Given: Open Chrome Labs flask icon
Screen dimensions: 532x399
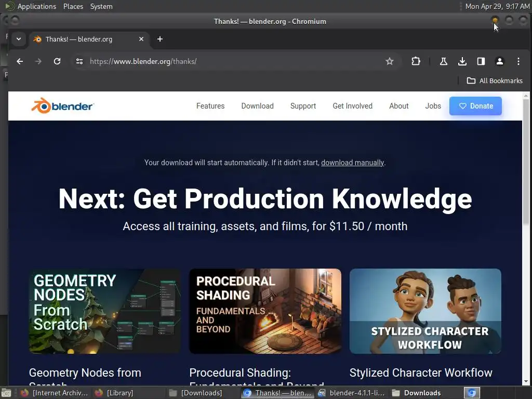Looking at the screenshot, I should 444,61.
